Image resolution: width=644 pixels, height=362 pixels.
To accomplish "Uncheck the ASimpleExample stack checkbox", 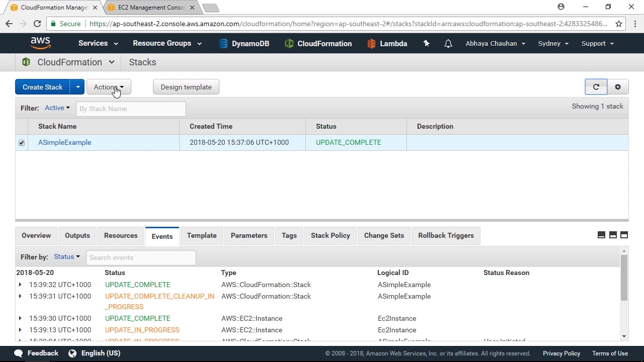I will pyautogui.click(x=22, y=143).
